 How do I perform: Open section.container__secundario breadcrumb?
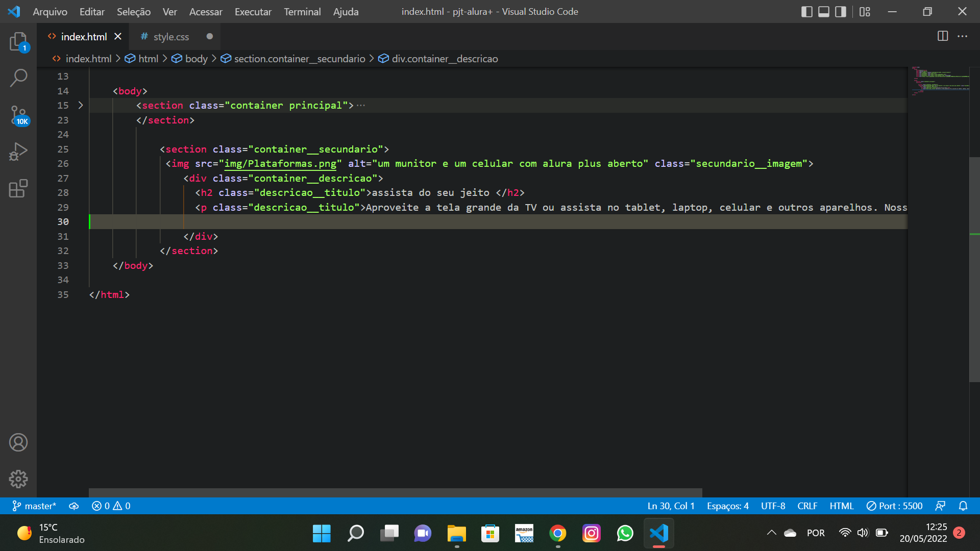coord(293,59)
